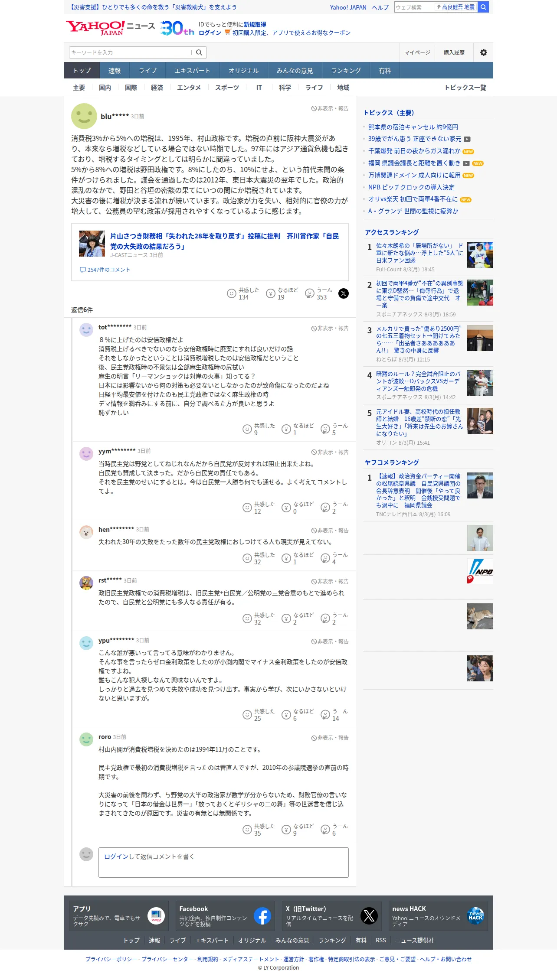The height and width of the screenshot is (980, 557).
Task: Open the Facebook footer icon
Action: point(262,916)
